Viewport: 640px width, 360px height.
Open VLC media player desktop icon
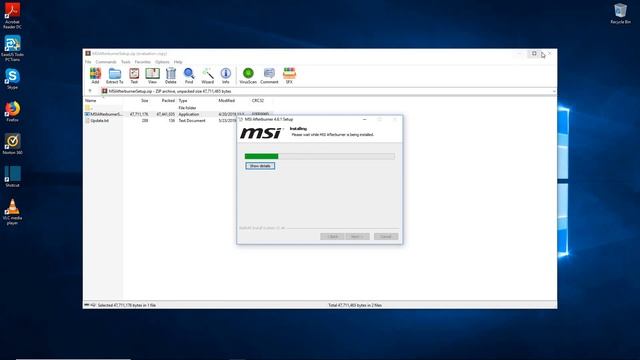click(12, 212)
